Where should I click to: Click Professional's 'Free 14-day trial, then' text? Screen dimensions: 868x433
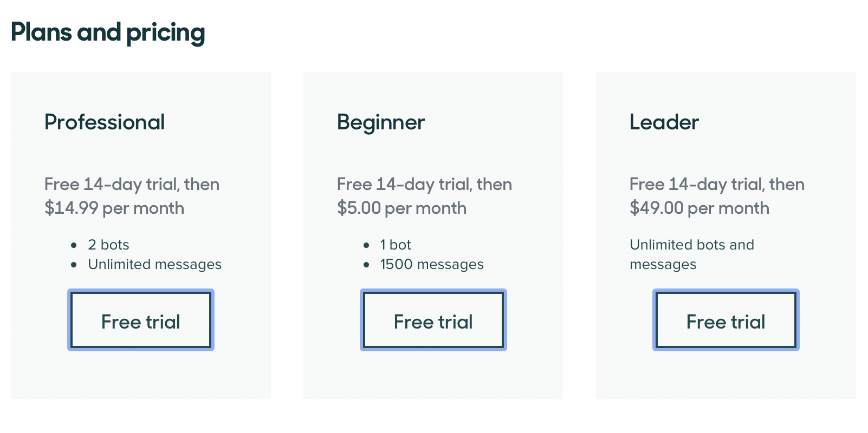[x=132, y=185]
